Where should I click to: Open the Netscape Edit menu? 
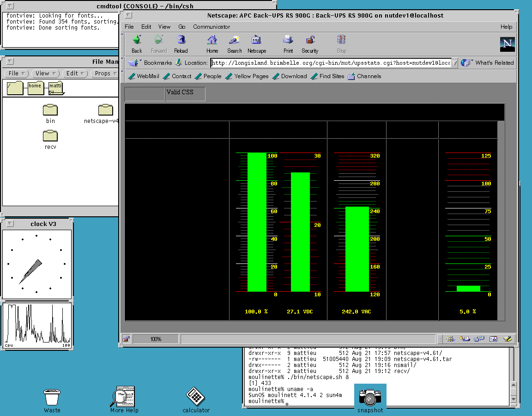coord(146,26)
